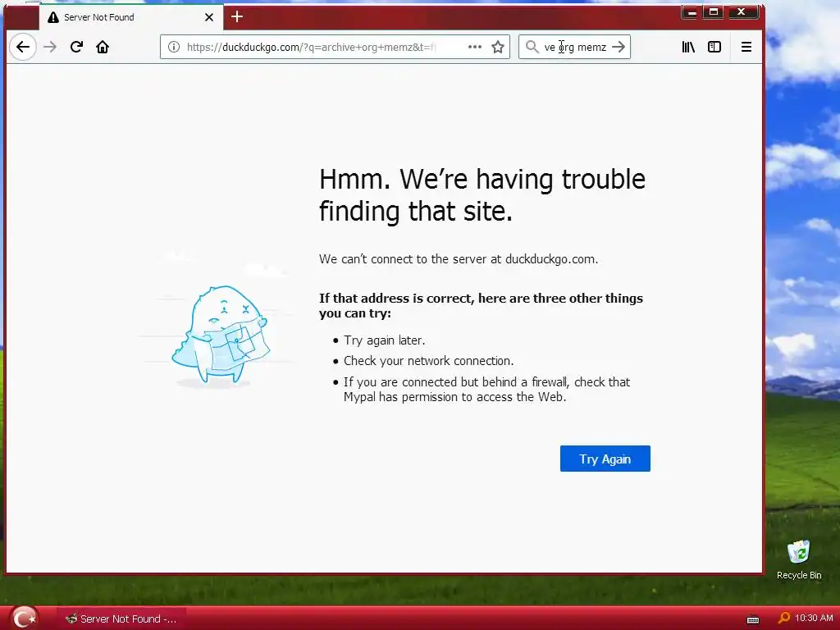Reload the current page
The height and width of the screenshot is (630, 840).
coord(76,47)
